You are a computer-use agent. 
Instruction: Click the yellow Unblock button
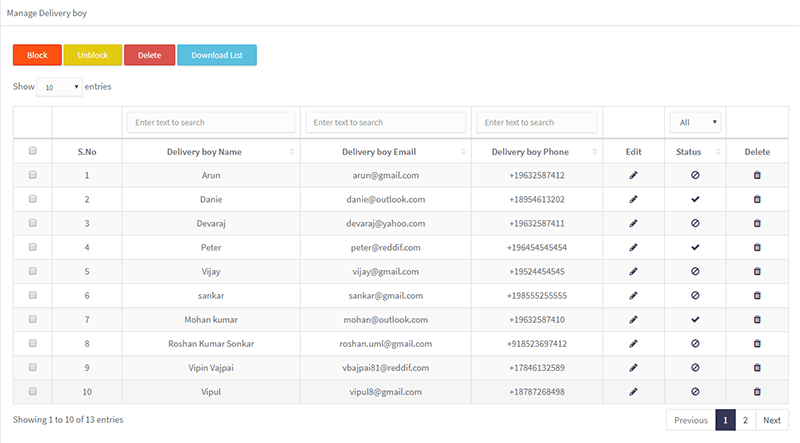[x=93, y=55]
